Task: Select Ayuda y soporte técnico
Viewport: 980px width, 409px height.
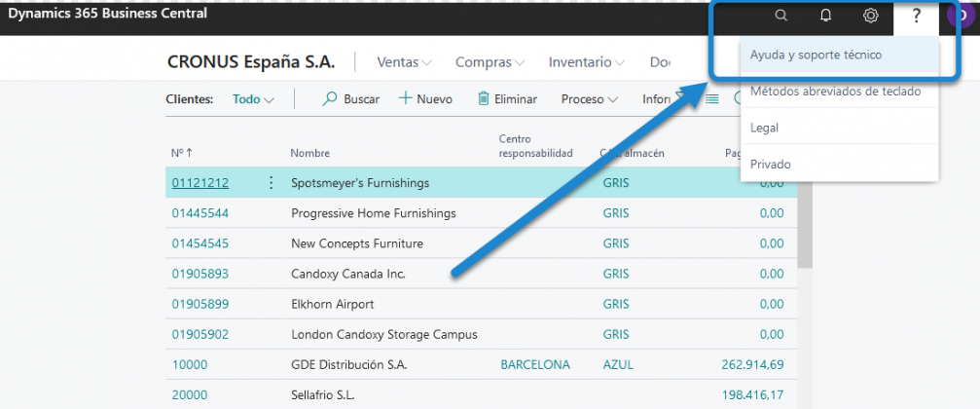Action: (816, 56)
